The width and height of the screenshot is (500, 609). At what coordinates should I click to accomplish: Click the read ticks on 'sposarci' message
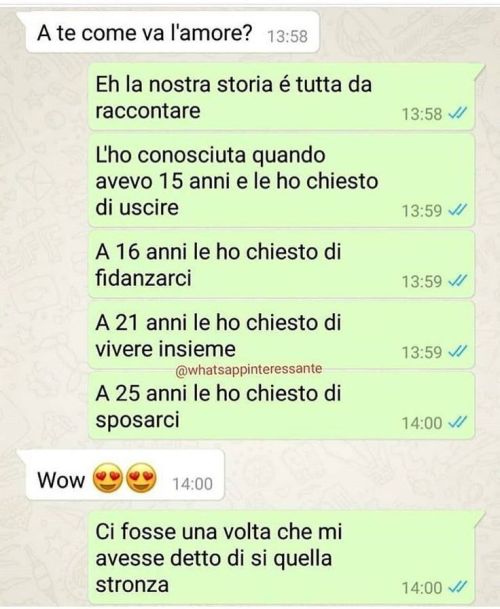[457, 422]
